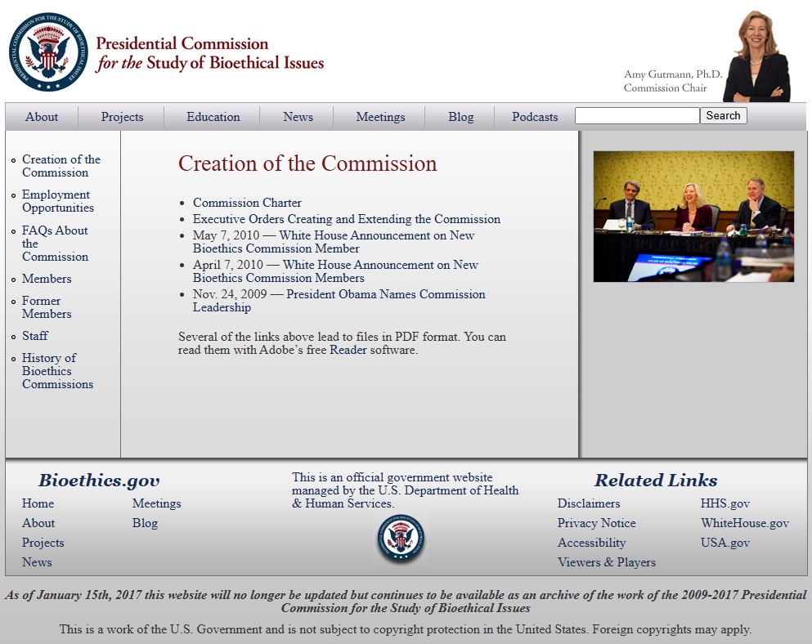Viewport: 812px width, 644px height.
Task: Open the Commission Charter link
Action: pos(247,203)
